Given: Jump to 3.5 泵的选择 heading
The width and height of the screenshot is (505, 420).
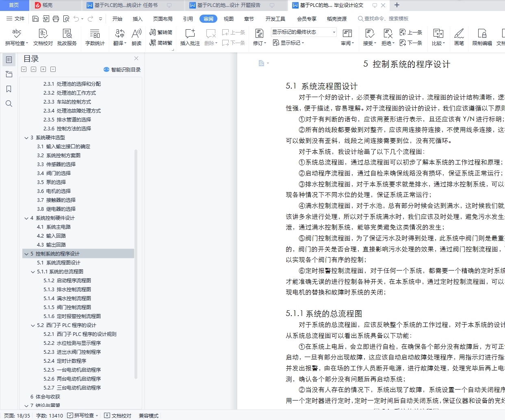Looking at the screenshot, I should coord(51,182).
